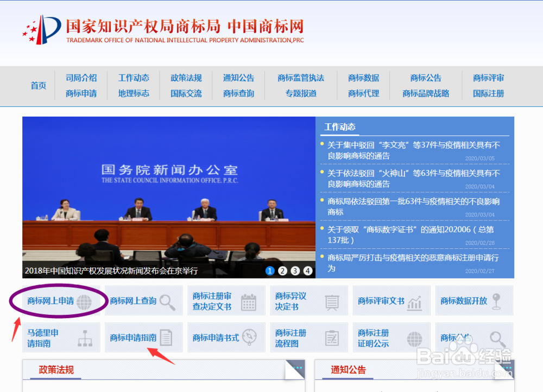Screen dimensions: 543x392
Task: Select the calendar icon beside 商标注册审查查决定文书
Action: click(250, 302)
